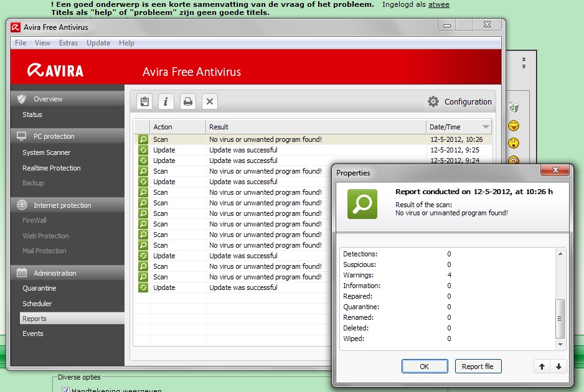
Task: Click OK in Properties dialog
Action: (425, 366)
